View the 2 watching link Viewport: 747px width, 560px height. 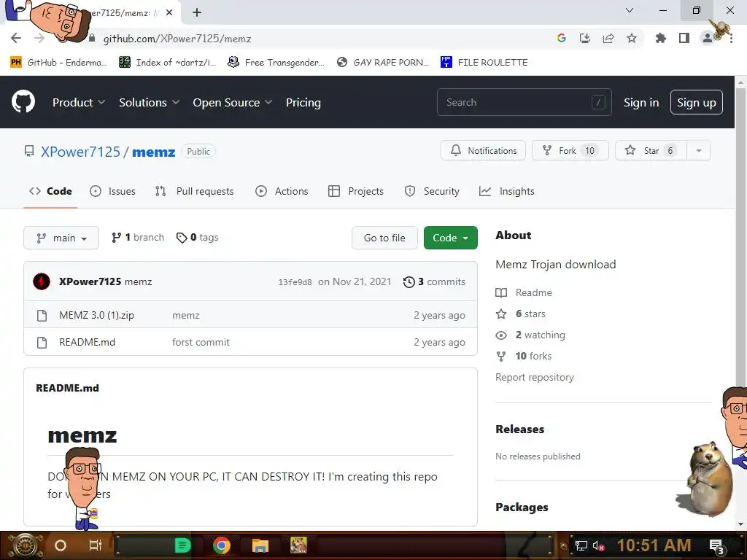click(530, 335)
